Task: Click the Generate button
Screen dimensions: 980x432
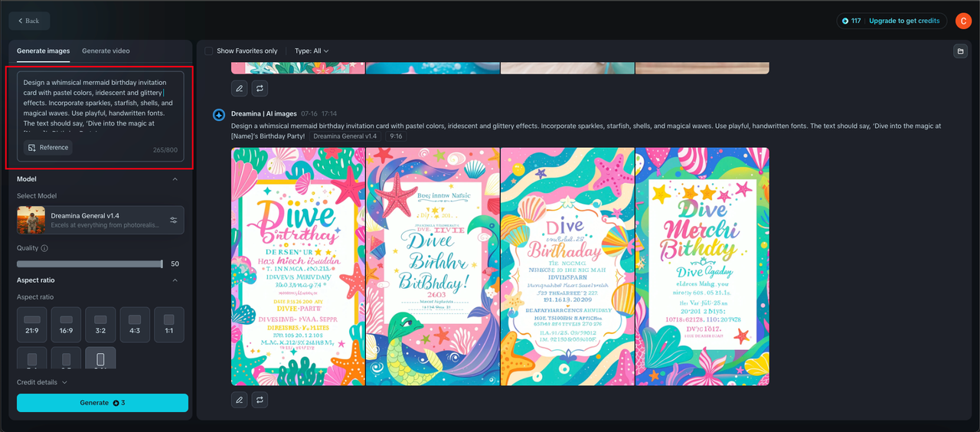Action: [x=103, y=403]
